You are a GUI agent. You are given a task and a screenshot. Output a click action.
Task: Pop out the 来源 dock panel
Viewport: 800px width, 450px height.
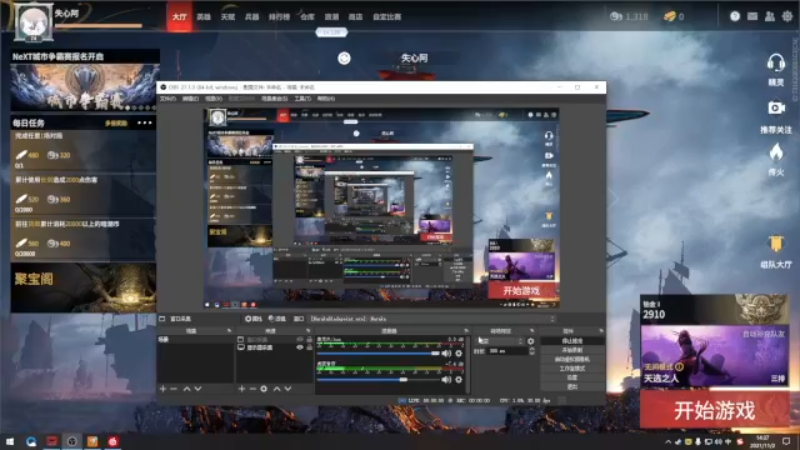(x=308, y=331)
